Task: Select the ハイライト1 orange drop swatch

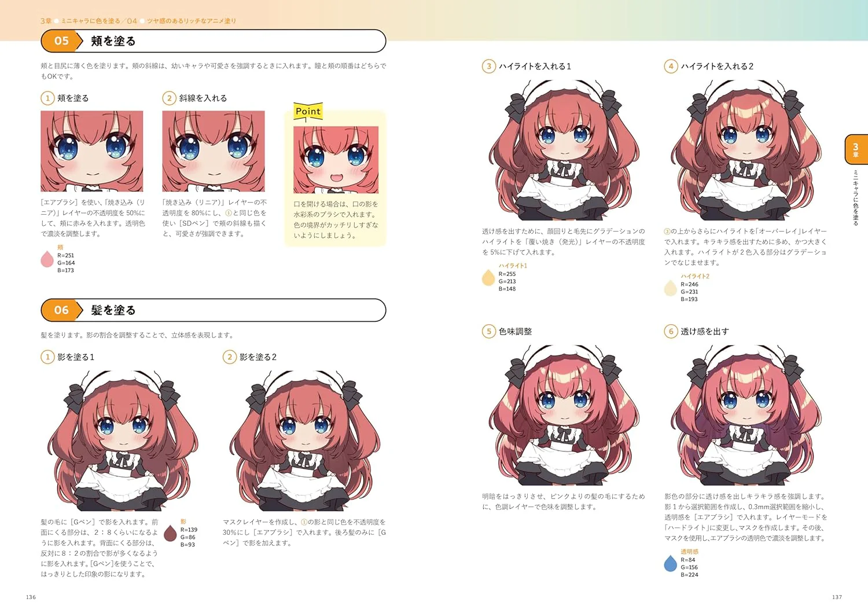Action: click(x=488, y=277)
